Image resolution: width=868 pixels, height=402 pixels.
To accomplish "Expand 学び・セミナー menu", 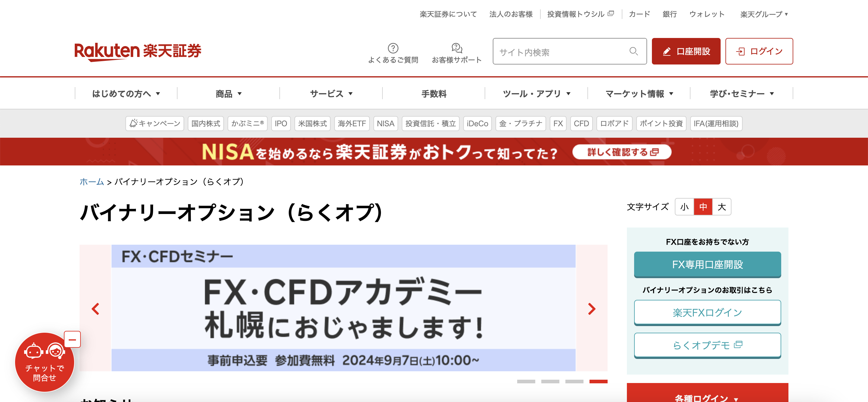I will coord(741,94).
